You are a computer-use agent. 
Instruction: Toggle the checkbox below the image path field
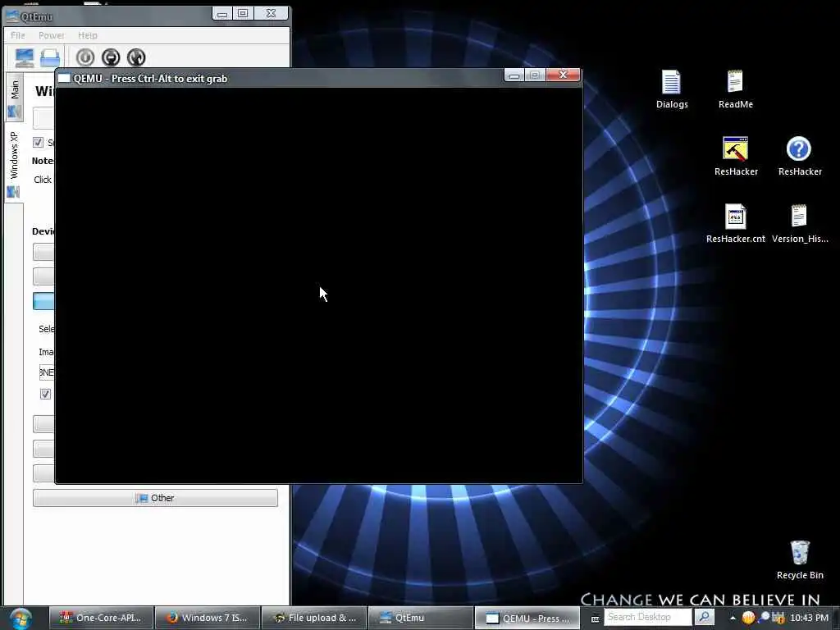click(x=46, y=394)
